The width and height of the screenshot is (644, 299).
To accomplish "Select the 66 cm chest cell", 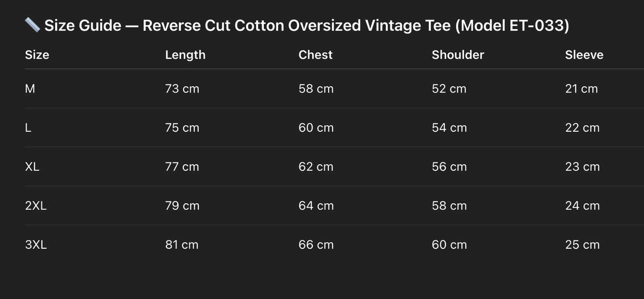I will pos(316,245).
